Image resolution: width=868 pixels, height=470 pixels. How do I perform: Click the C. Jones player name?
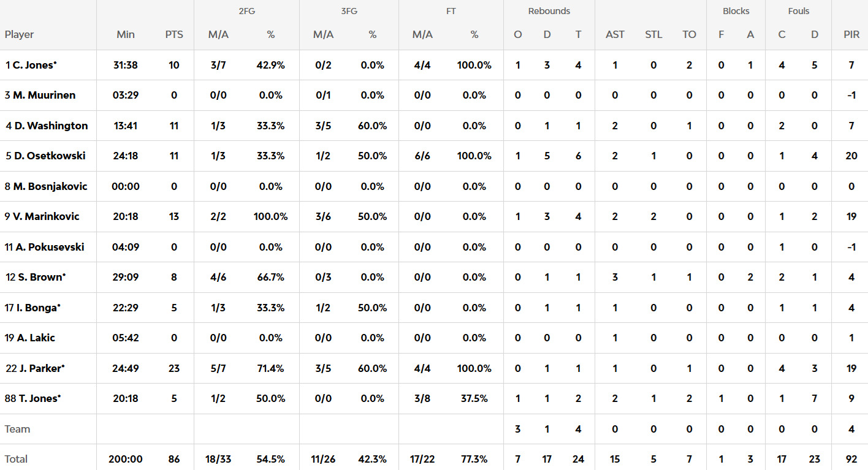tap(35, 65)
